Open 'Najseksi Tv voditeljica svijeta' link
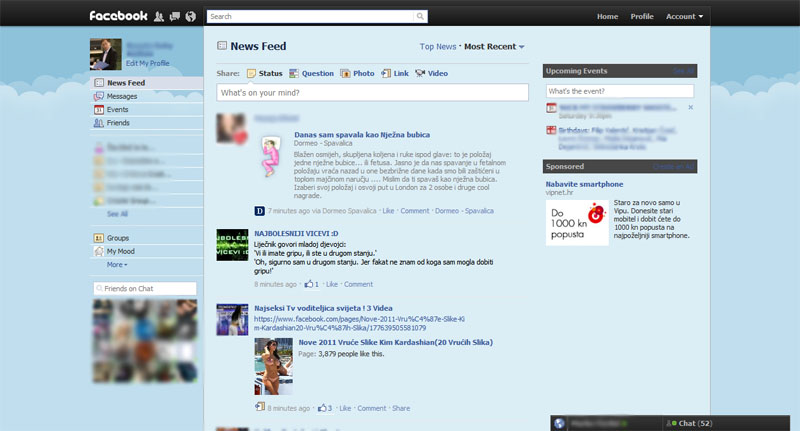Screen dimensions: 800x431 323,308
